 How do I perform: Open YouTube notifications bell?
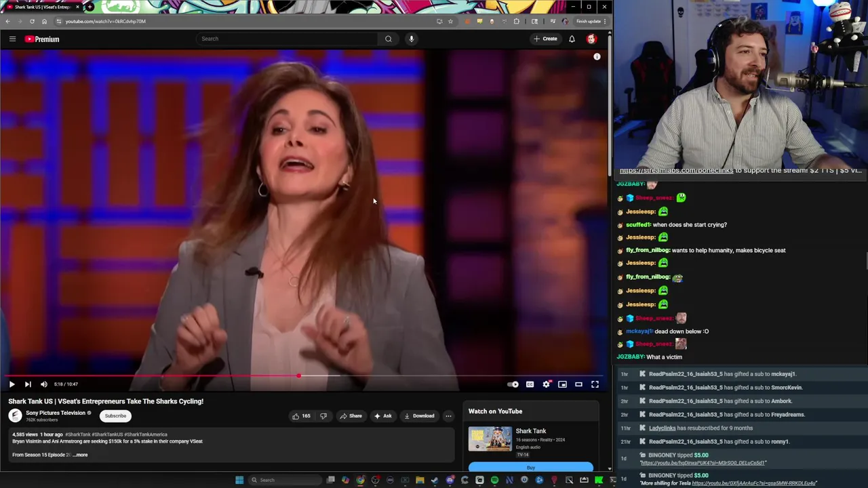(x=572, y=39)
